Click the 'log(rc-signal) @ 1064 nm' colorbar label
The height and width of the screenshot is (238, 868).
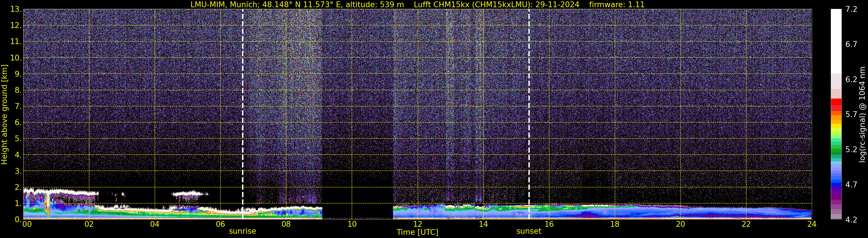[862, 115]
